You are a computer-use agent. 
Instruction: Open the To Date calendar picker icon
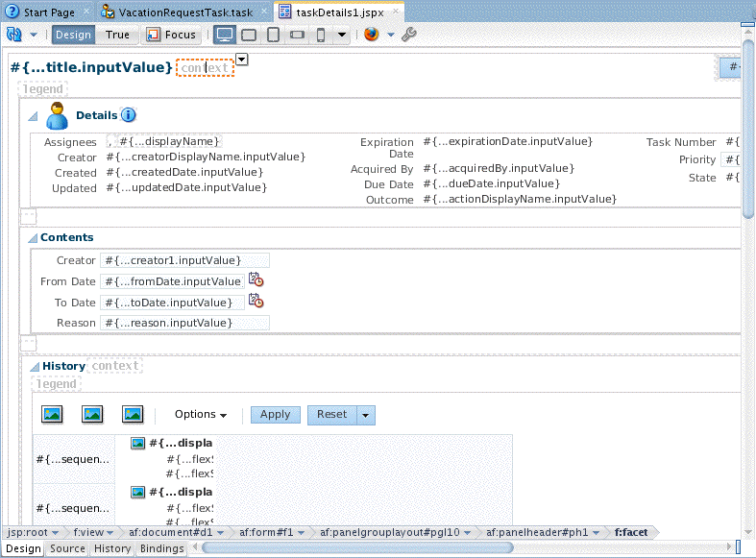pyautogui.click(x=256, y=302)
